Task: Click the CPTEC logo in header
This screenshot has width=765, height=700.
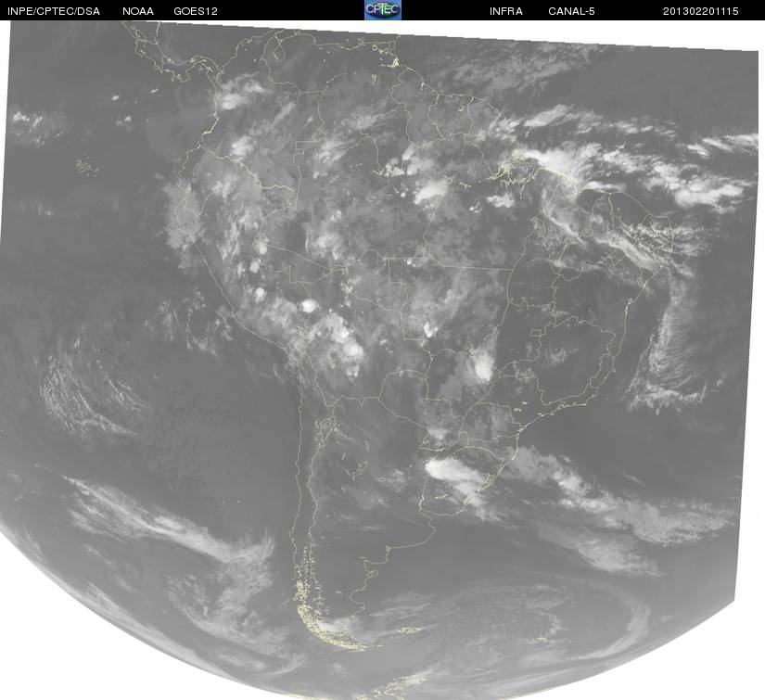Action: coord(383,10)
